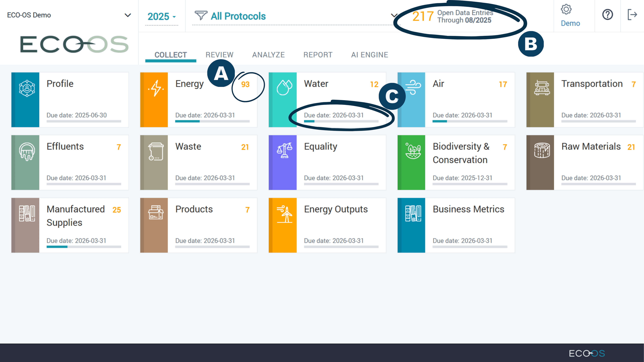
Task: Click the logout arrow icon
Action: click(632, 15)
